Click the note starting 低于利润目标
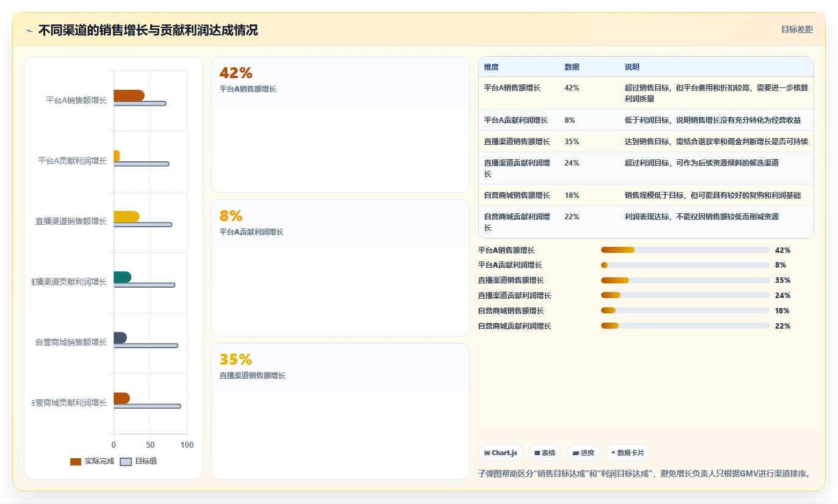Image resolution: width=838 pixels, height=504 pixels. 713,120
